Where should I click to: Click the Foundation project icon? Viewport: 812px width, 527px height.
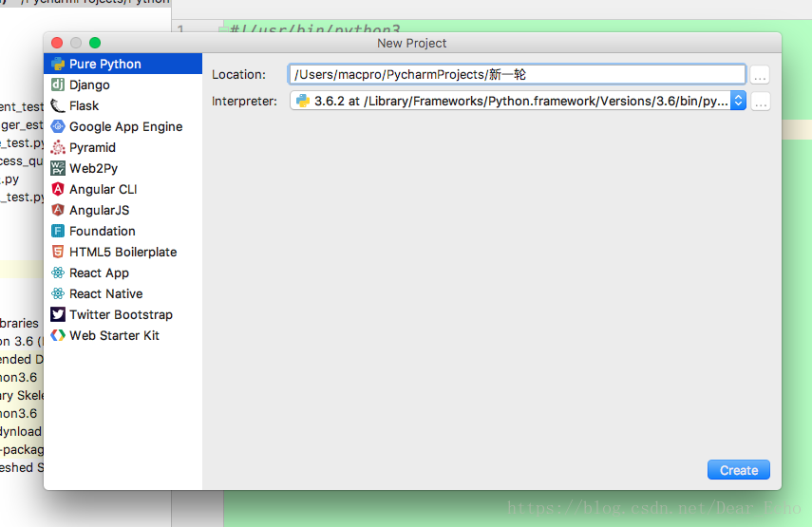pyautogui.click(x=58, y=231)
